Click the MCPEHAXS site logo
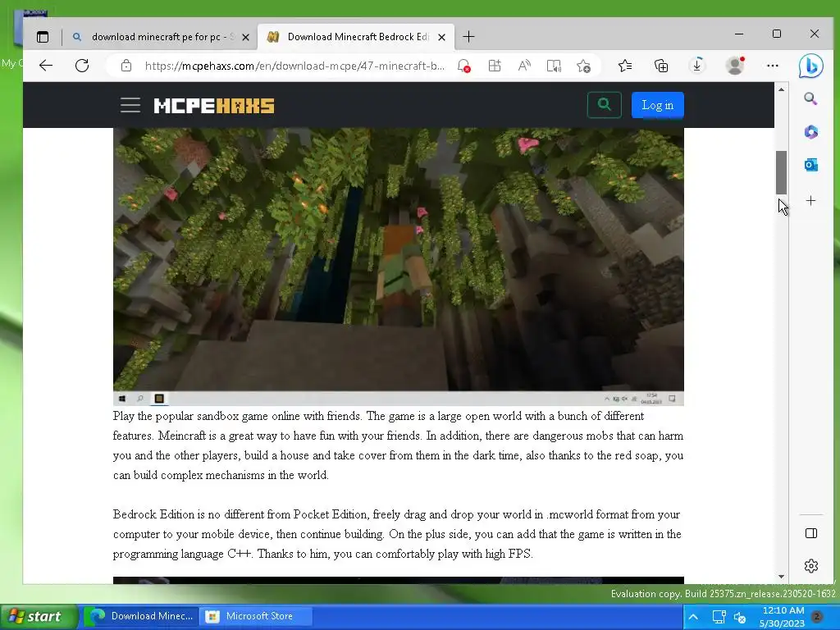The height and width of the screenshot is (630, 840). click(x=214, y=106)
